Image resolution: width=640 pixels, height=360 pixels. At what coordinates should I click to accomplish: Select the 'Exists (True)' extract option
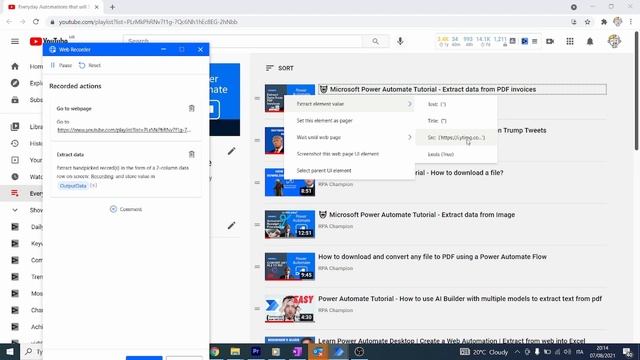[456, 154]
